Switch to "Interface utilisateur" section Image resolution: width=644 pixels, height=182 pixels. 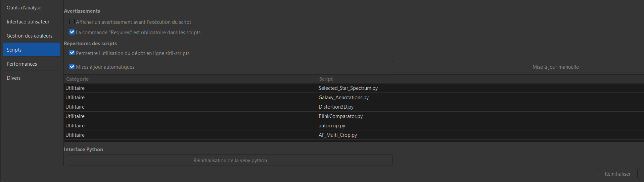tap(28, 21)
